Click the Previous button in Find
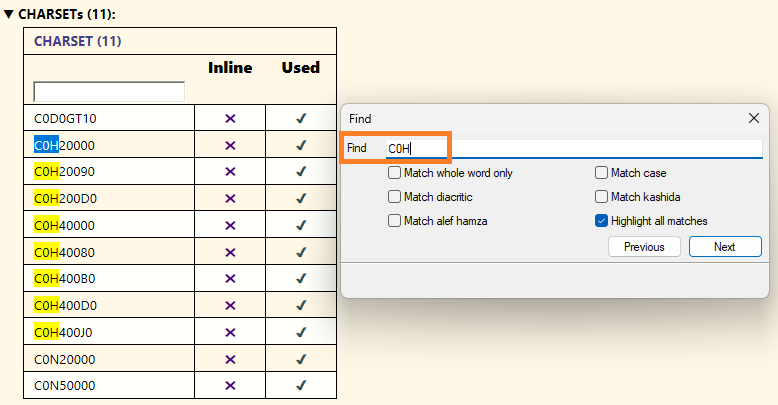 (x=644, y=247)
